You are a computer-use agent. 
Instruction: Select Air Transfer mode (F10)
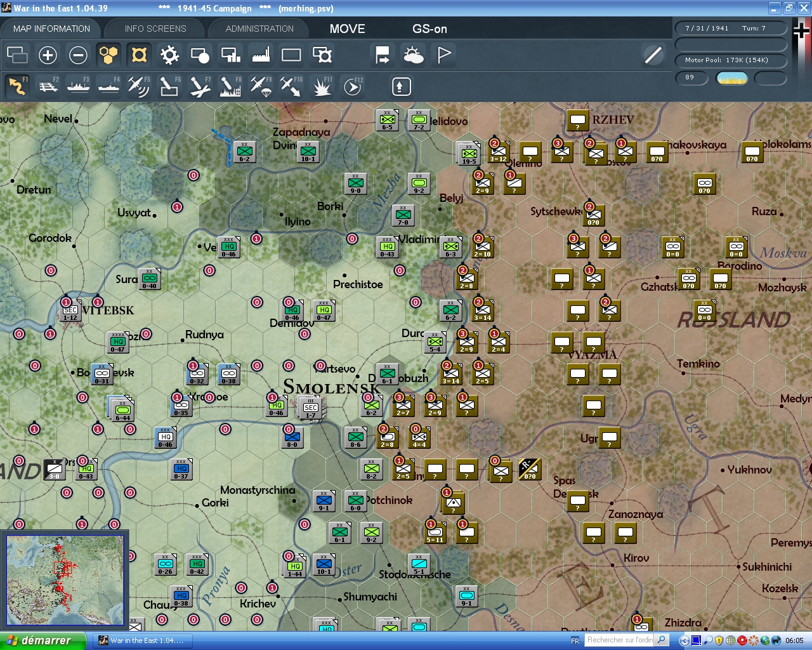point(291,86)
